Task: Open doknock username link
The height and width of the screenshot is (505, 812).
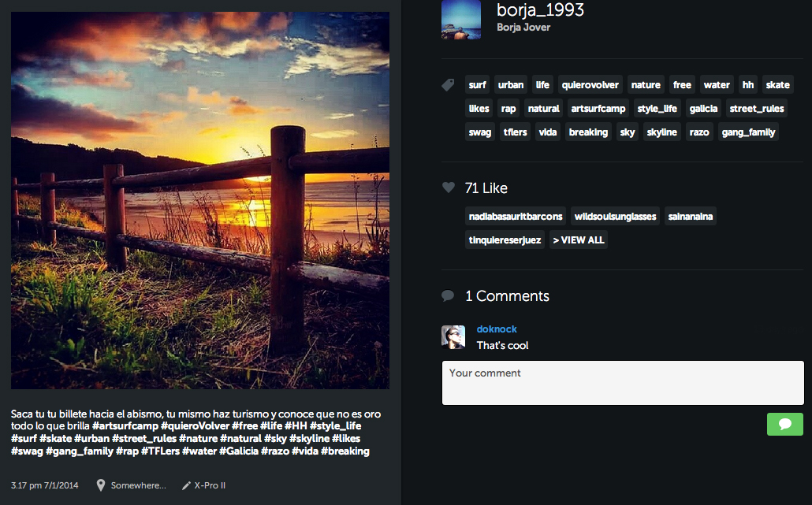Action: pos(497,329)
